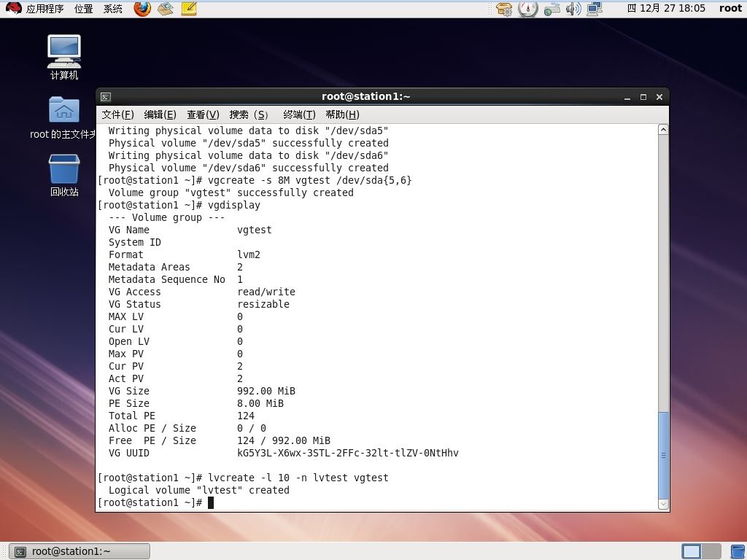Click the terminal vertical scrollbar thumb

pos(663,455)
